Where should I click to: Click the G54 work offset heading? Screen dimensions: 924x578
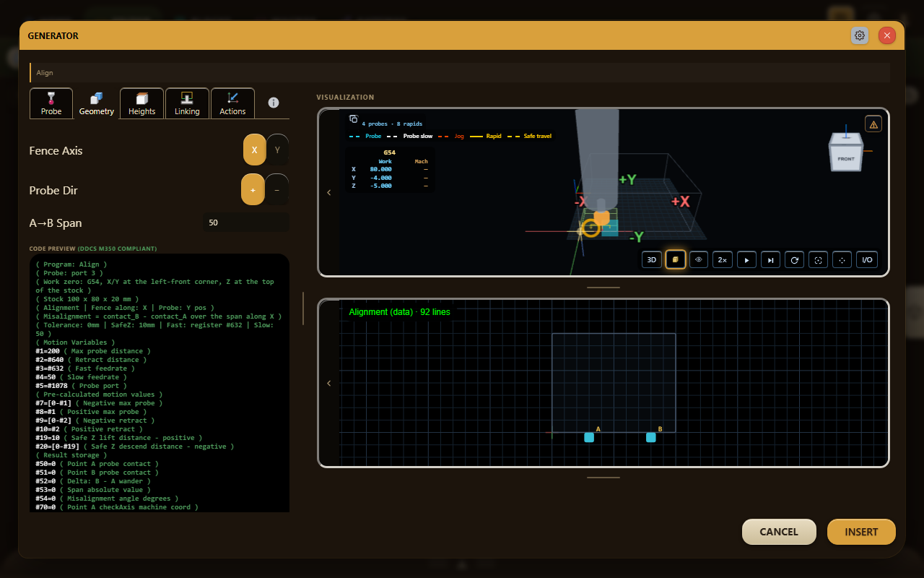(x=390, y=152)
